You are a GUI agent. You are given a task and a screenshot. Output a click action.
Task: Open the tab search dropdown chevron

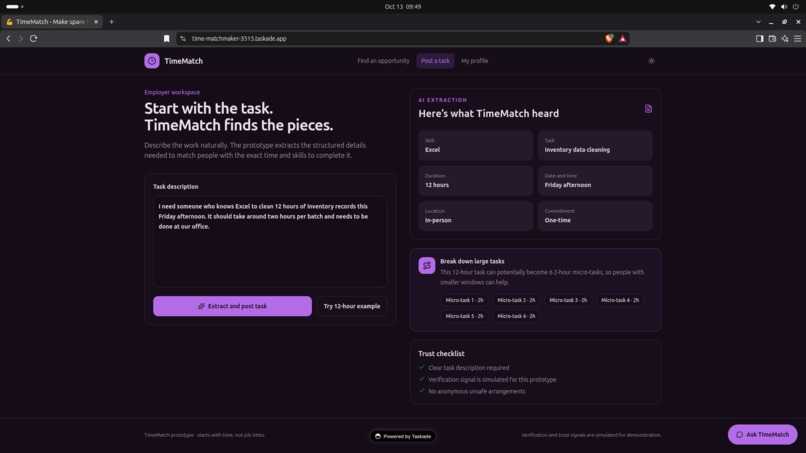[x=758, y=22]
